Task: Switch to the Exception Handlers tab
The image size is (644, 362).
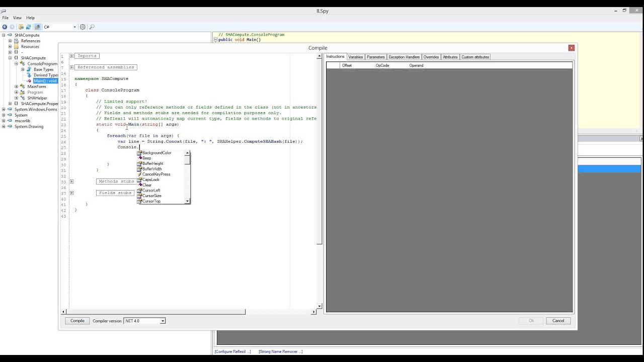Action: 404,57
